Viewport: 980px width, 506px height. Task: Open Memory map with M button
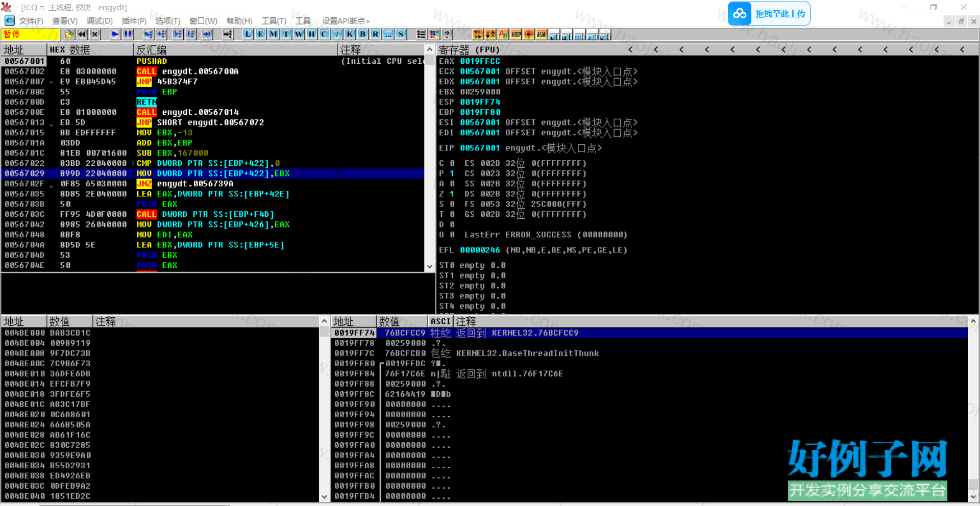coord(274,34)
